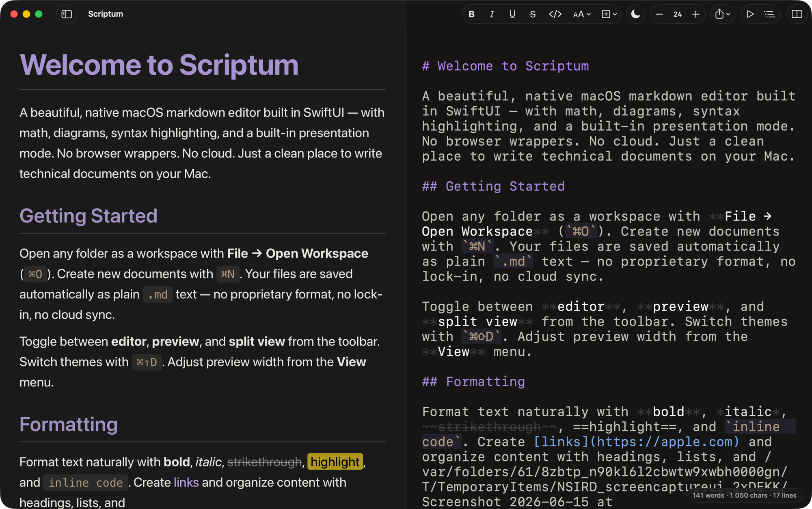Click the font size value 24
This screenshot has width=812, height=509.
pyautogui.click(x=678, y=14)
